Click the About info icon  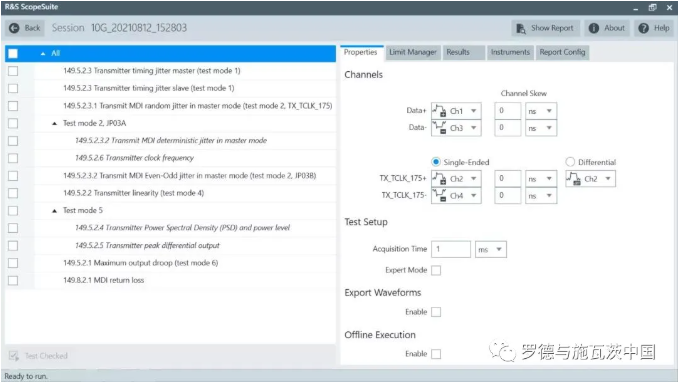pyautogui.click(x=594, y=28)
